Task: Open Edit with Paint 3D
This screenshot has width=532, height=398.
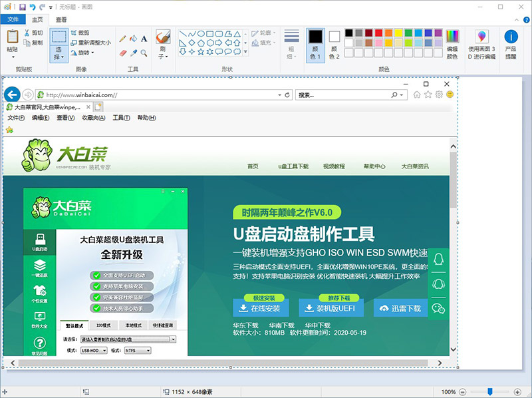Action: coord(481,44)
